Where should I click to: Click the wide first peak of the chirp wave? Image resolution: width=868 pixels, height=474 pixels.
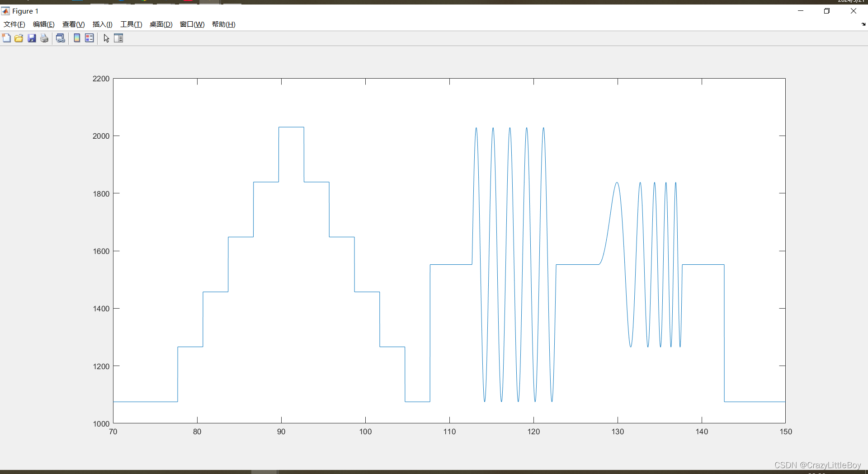[x=617, y=183]
